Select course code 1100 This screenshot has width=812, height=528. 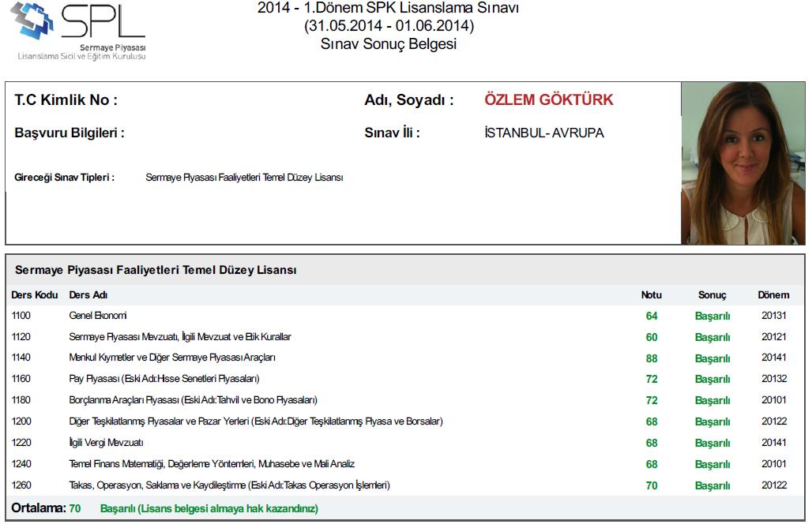[x=21, y=316]
